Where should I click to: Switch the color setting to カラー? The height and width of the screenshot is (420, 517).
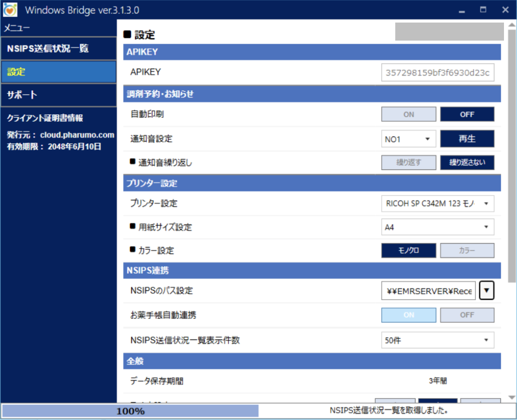467,251
